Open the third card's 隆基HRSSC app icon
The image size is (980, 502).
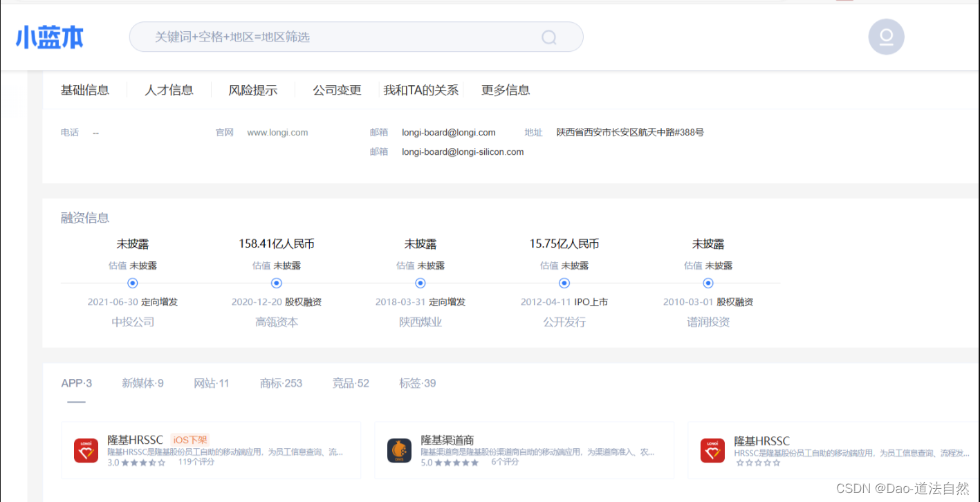[x=713, y=451]
